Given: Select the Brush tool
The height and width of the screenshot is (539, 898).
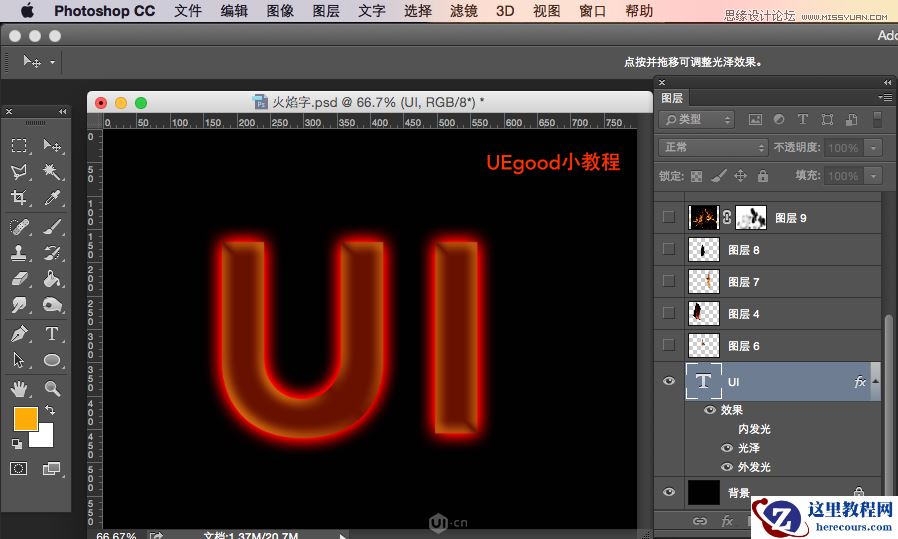Looking at the screenshot, I should tap(52, 227).
